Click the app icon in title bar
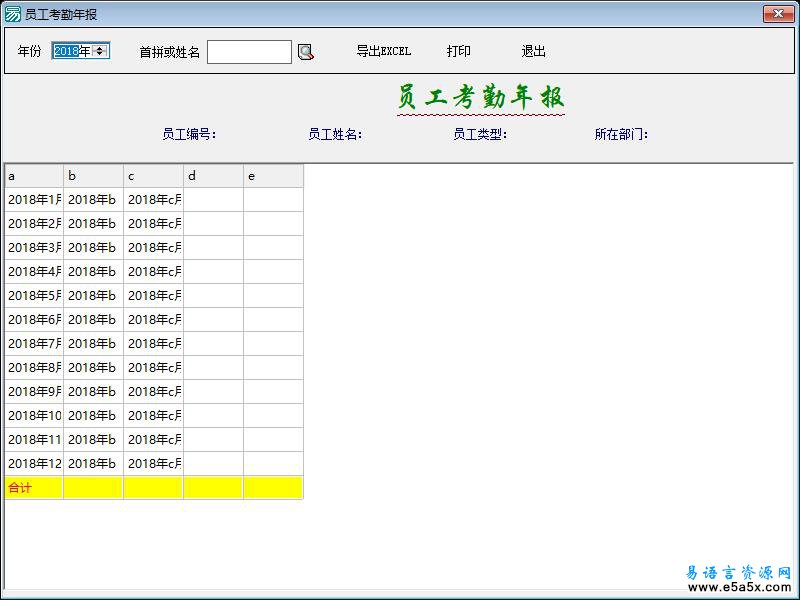 (12, 14)
